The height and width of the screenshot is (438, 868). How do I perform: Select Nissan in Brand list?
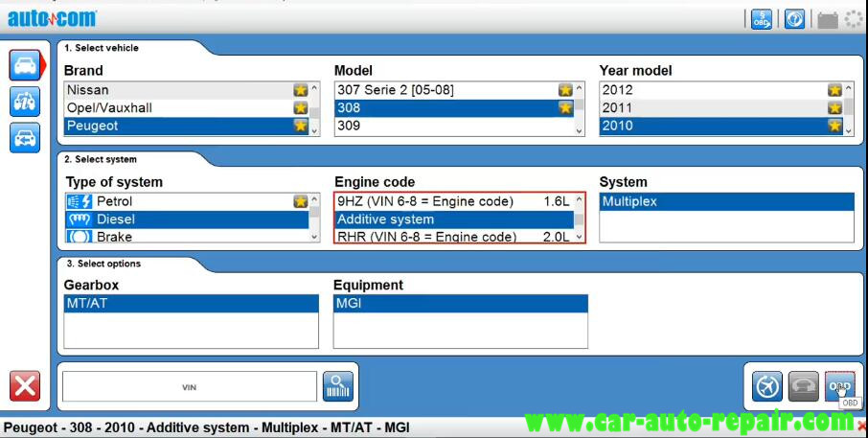click(187, 90)
